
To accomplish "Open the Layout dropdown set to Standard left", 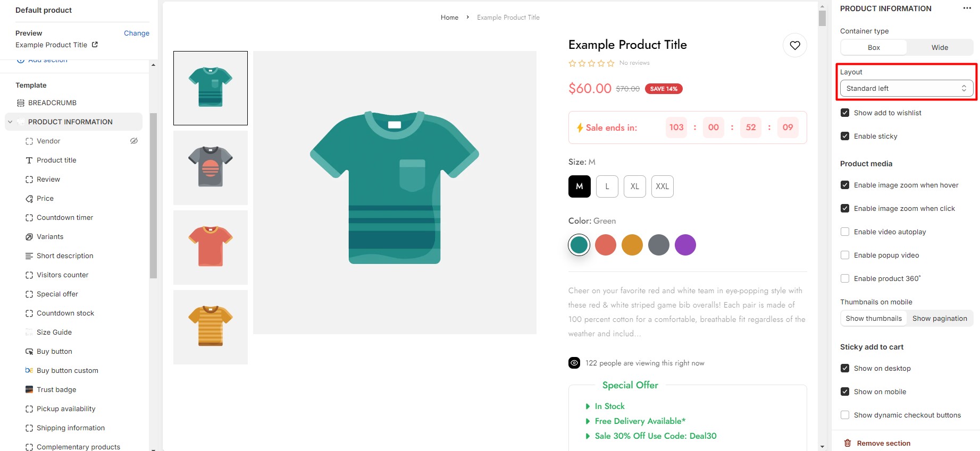I will (x=907, y=88).
